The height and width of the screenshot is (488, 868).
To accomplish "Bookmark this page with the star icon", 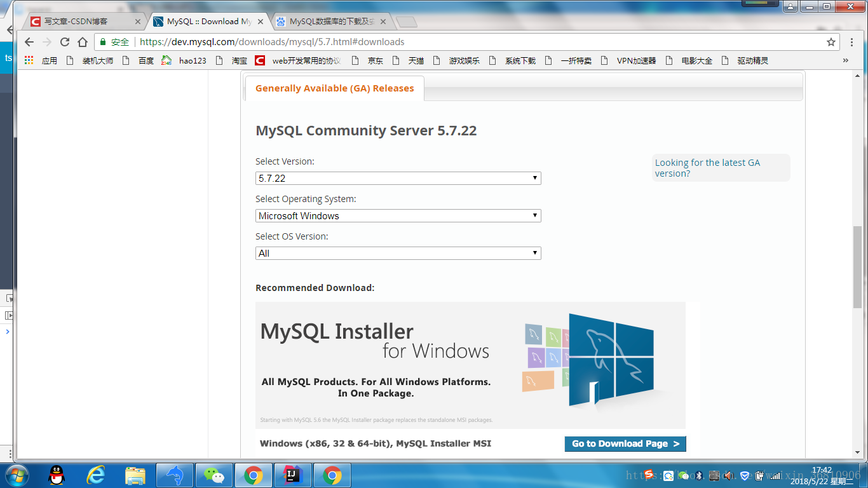I will tap(831, 42).
